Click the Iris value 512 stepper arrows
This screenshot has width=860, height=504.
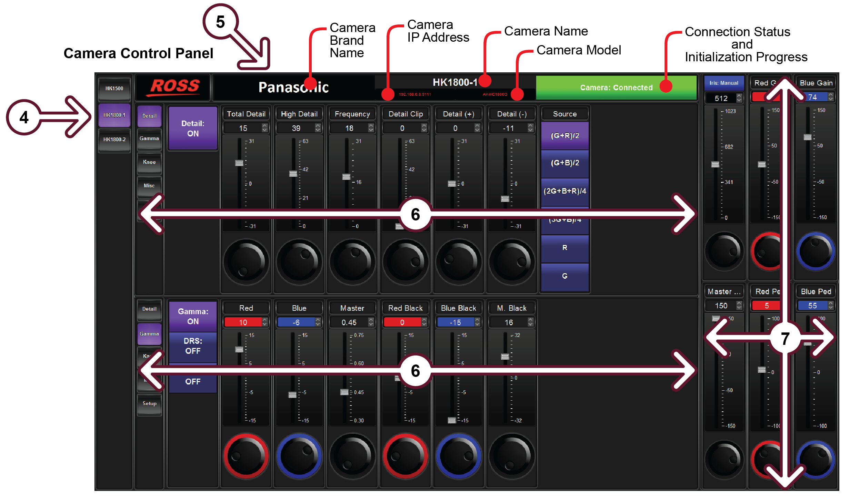pos(739,98)
